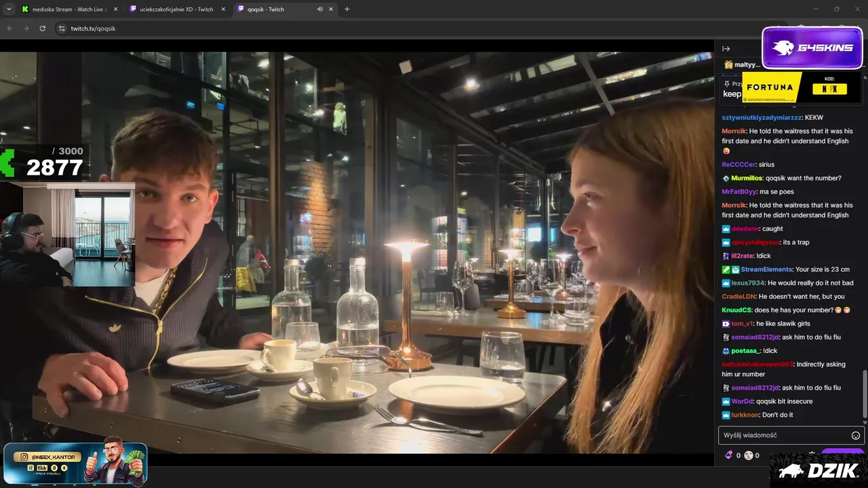Open the emote picker in chat input

[856, 435]
